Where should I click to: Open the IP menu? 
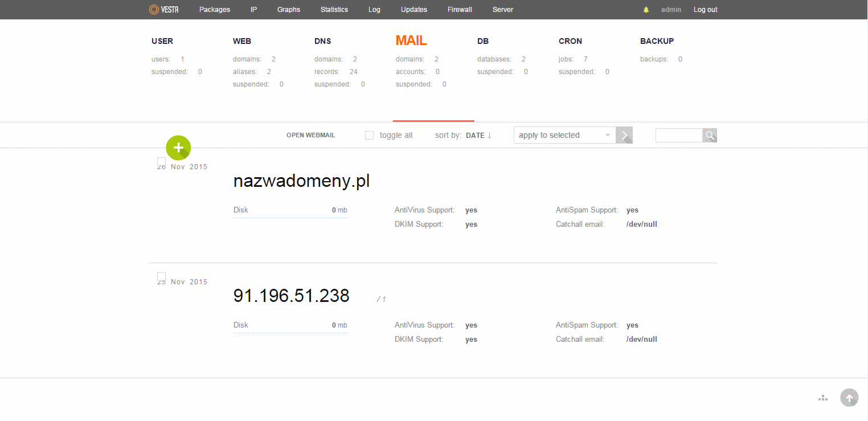coord(254,10)
